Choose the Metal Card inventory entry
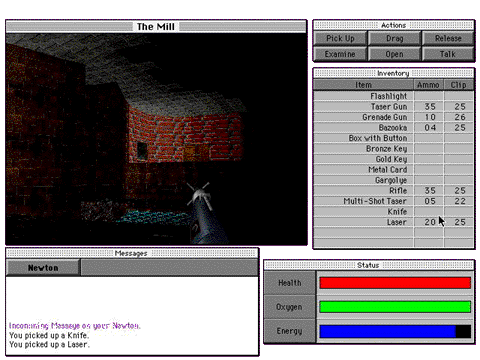Viewport: 480px width, 360px height. [394, 170]
